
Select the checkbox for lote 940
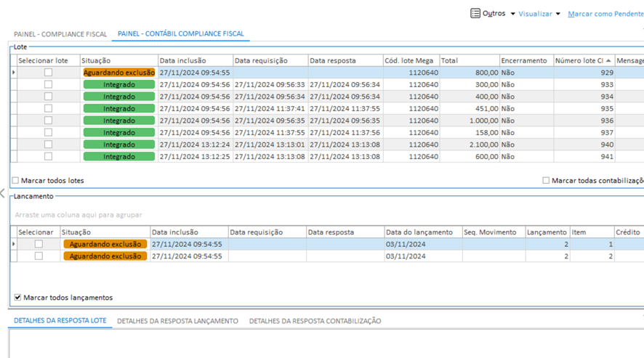click(x=48, y=145)
